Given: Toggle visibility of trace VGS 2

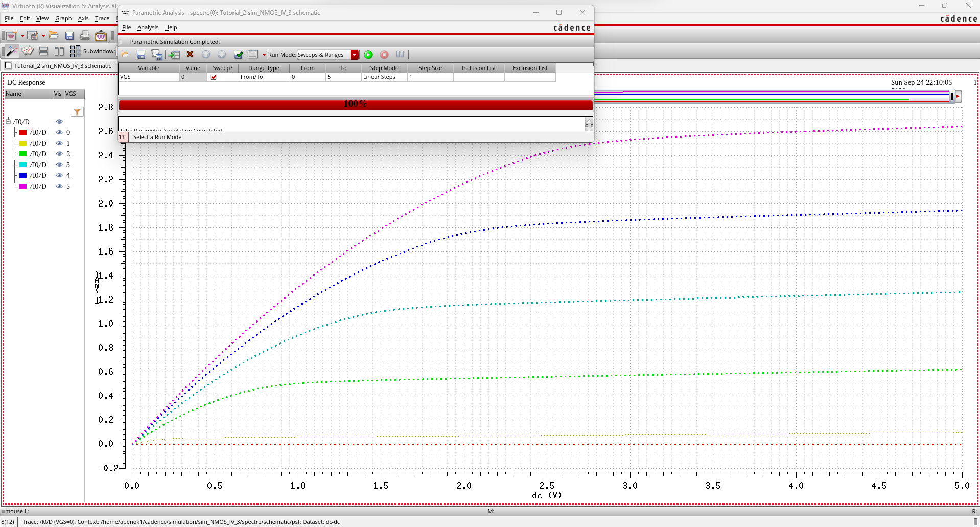Looking at the screenshot, I should [x=59, y=154].
